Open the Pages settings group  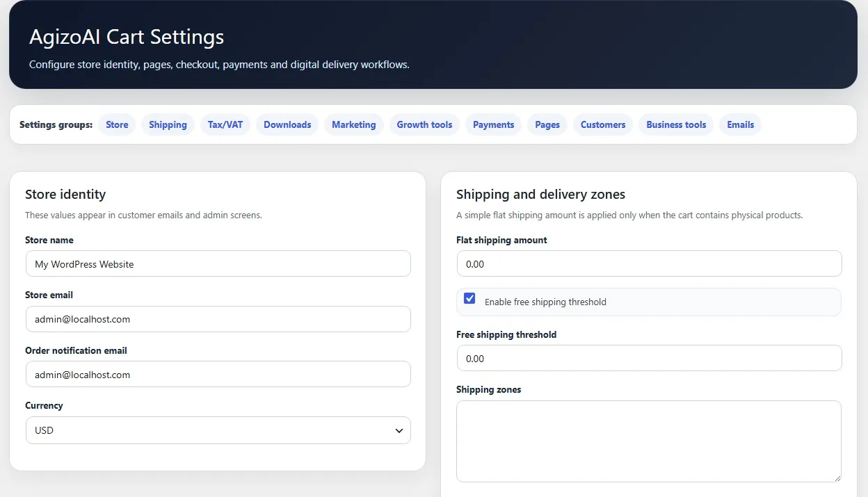pyautogui.click(x=547, y=124)
